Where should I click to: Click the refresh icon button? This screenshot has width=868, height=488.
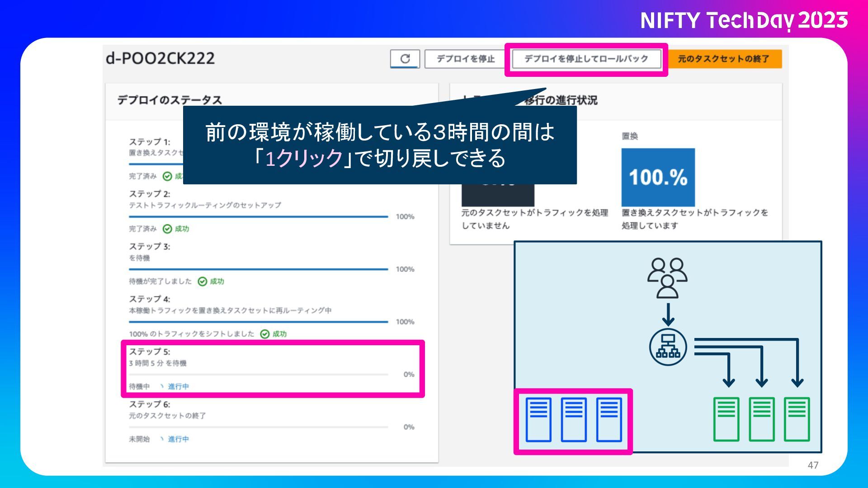click(x=405, y=59)
